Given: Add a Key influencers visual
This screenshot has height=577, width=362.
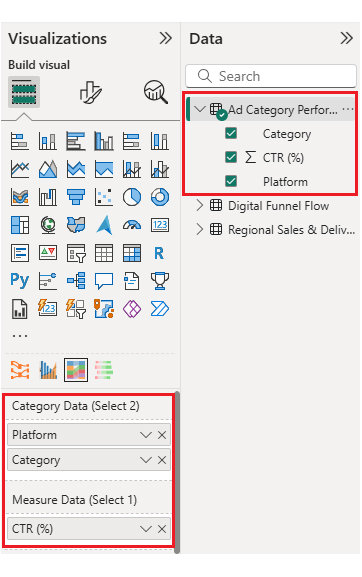Looking at the screenshot, I should point(48,281).
